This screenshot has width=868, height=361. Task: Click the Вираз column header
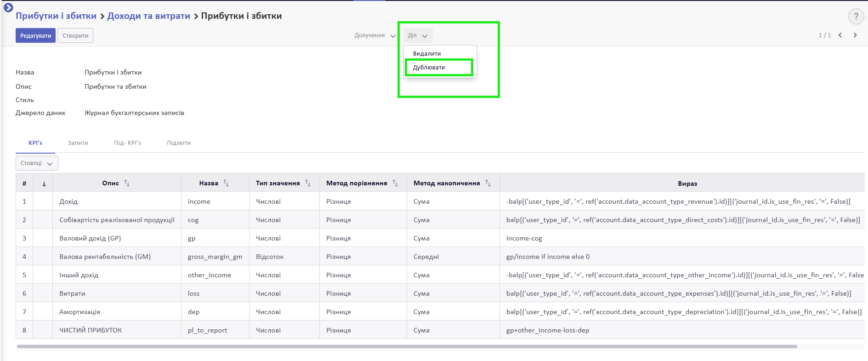(682, 183)
